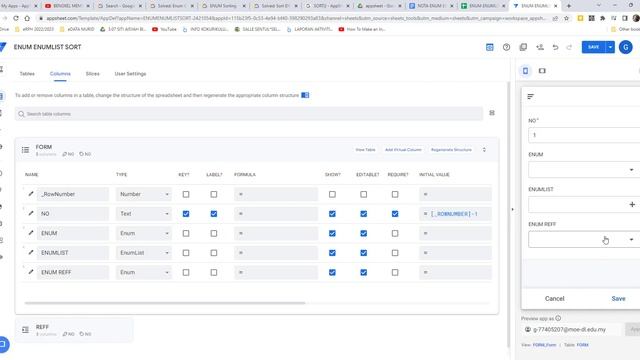This screenshot has width=640, height=360.
Task: Toggle REQUIRE checkbox for NO column
Action: [x=395, y=214]
